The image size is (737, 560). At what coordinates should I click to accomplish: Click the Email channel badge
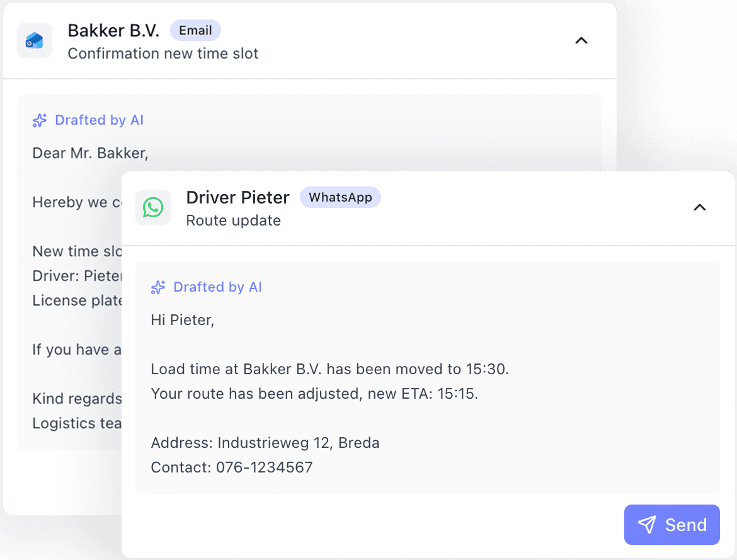[x=195, y=31]
